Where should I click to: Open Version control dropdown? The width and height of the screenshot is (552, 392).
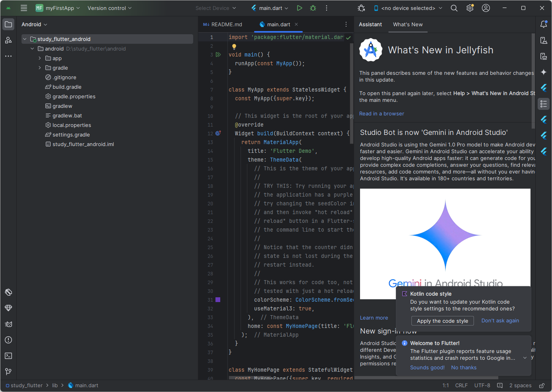[110, 8]
